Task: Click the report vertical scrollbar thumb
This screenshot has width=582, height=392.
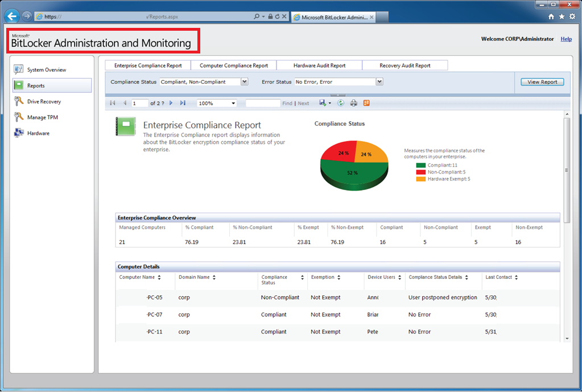Action: (x=567, y=170)
